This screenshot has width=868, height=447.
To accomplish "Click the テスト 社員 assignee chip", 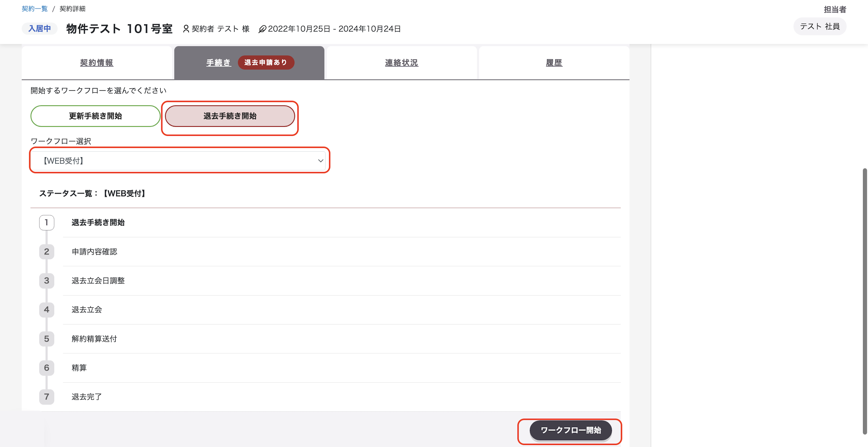I will 820,27.
